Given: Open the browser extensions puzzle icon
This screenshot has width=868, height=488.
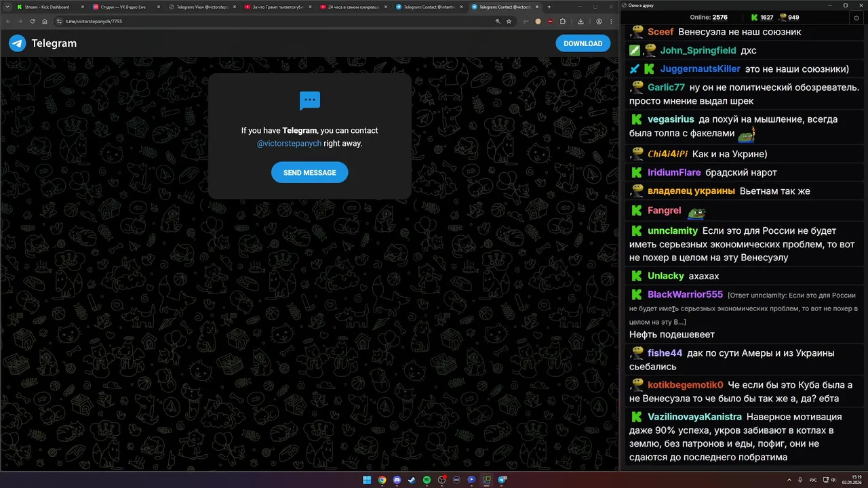Looking at the screenshot, I should [x=563, y=21].
